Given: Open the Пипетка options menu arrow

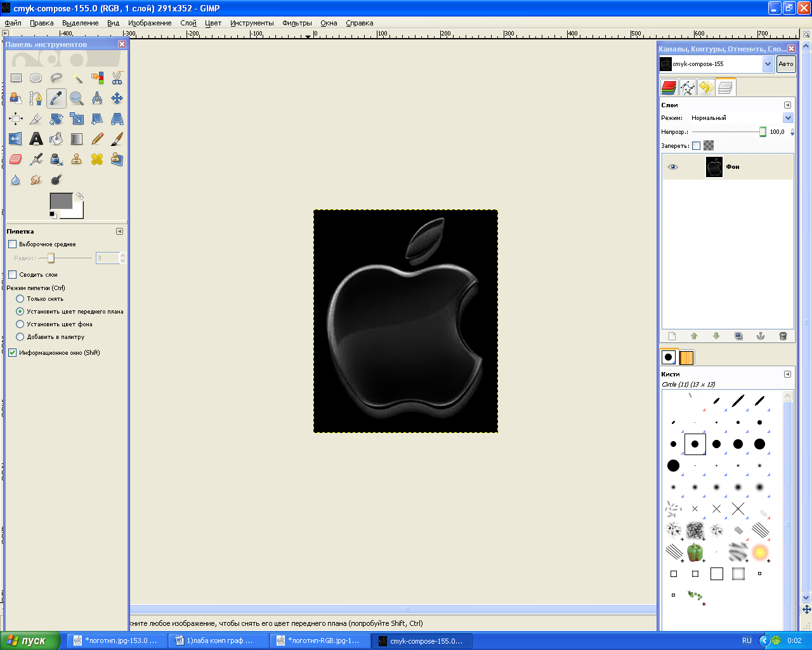Looking at the screenshot, I should 119,232.
